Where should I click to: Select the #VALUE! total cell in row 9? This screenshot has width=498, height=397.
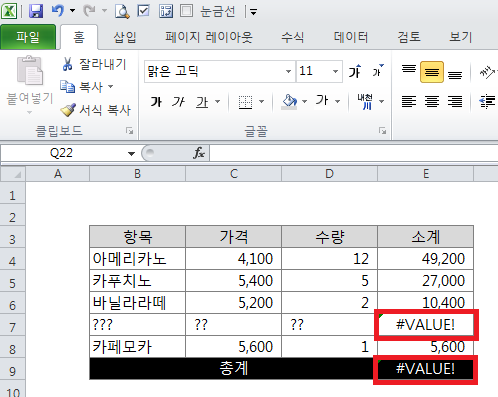pyautogui.click(x=426, y=368)
